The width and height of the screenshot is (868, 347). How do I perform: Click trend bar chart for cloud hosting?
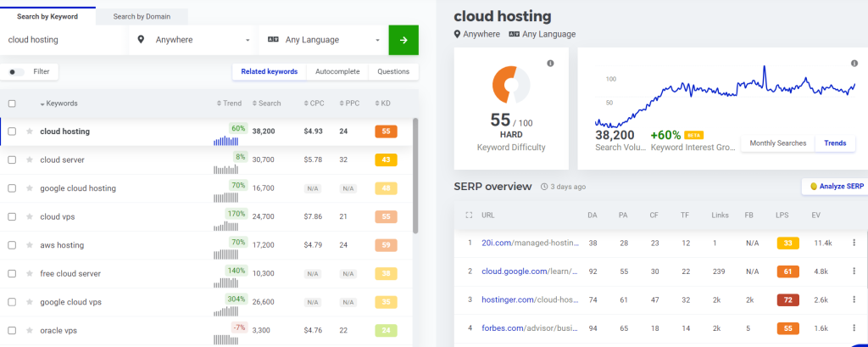tap(225, 141)
